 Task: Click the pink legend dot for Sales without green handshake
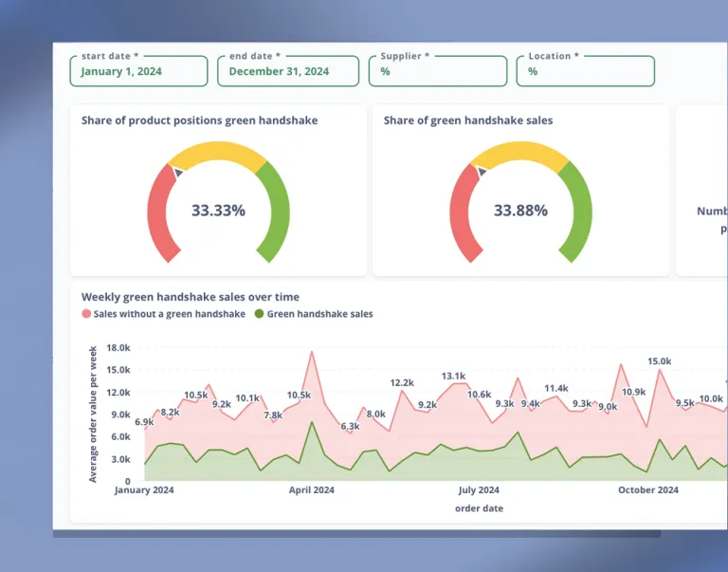point(86,314)
